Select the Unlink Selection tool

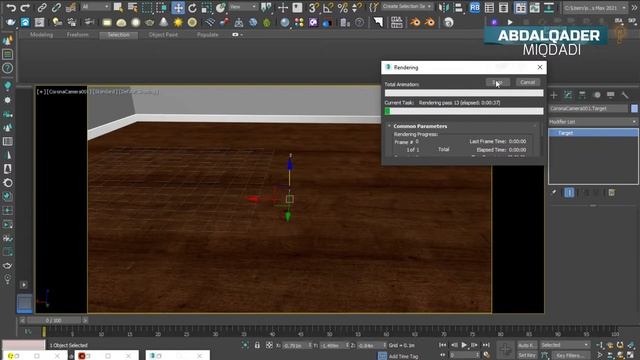(56, 7)
